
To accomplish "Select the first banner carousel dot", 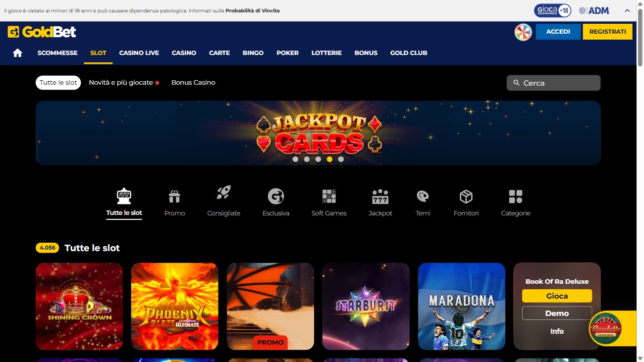I will tap(295, 159).
